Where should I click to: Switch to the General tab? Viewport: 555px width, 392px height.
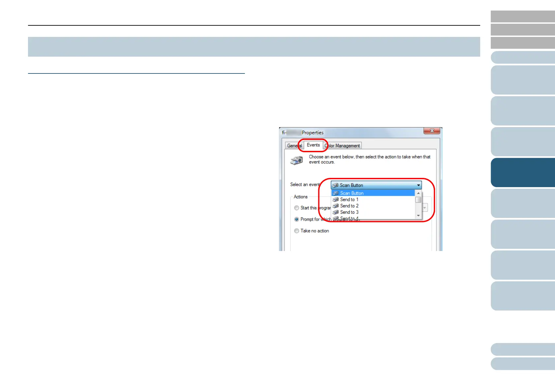click(294, 146)
